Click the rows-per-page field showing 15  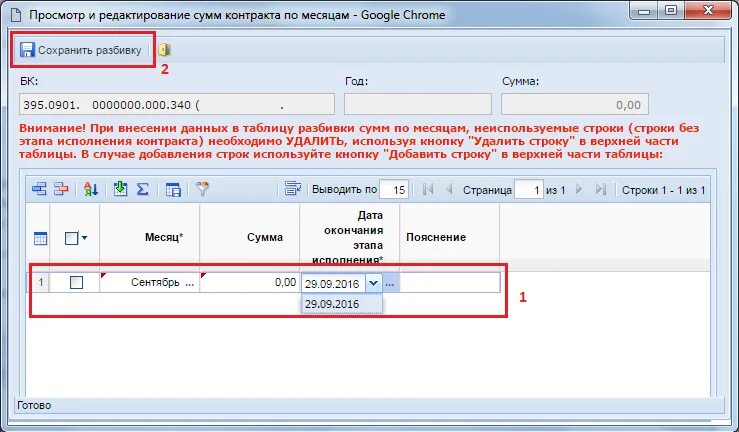click(x=394, y=190)
